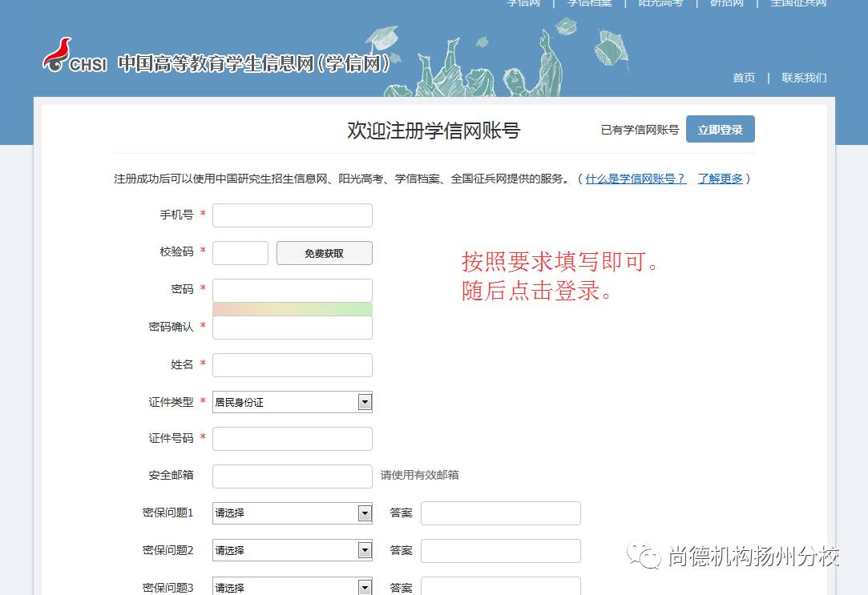Viewport: 868px width, 595px height.
Task: Focus the 答案 field for 密保问题3
Action: [x=501, y=586]
